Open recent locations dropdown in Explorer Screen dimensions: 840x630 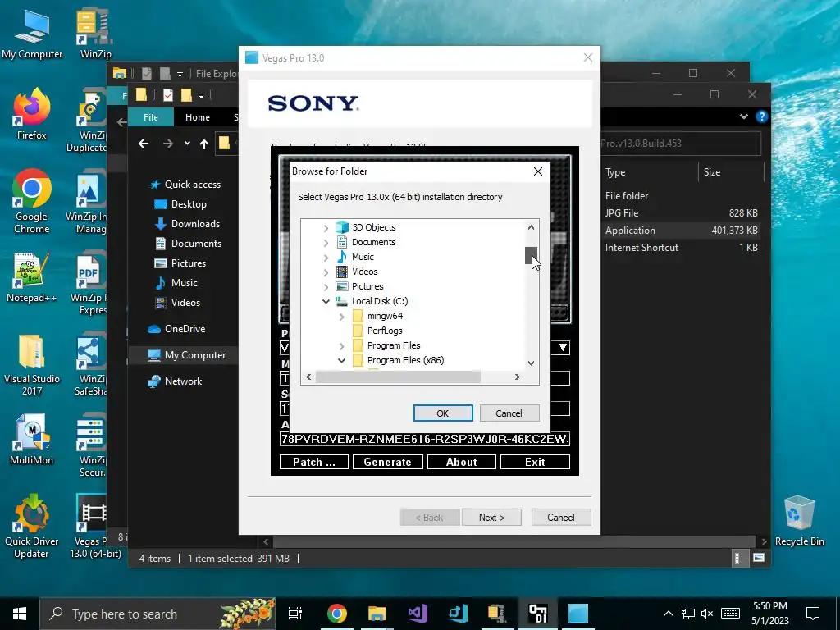click(x=187, y=144)
